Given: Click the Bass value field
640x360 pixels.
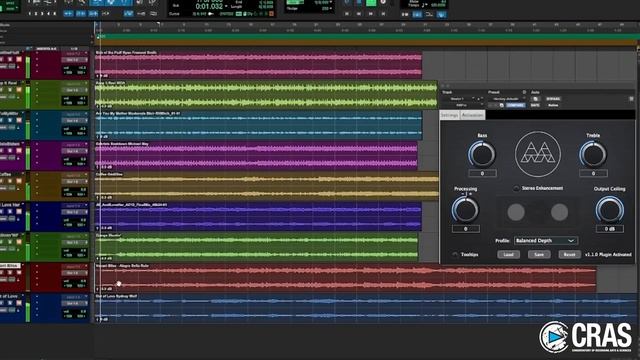Looking at the screenshot, I should point(482,173).
